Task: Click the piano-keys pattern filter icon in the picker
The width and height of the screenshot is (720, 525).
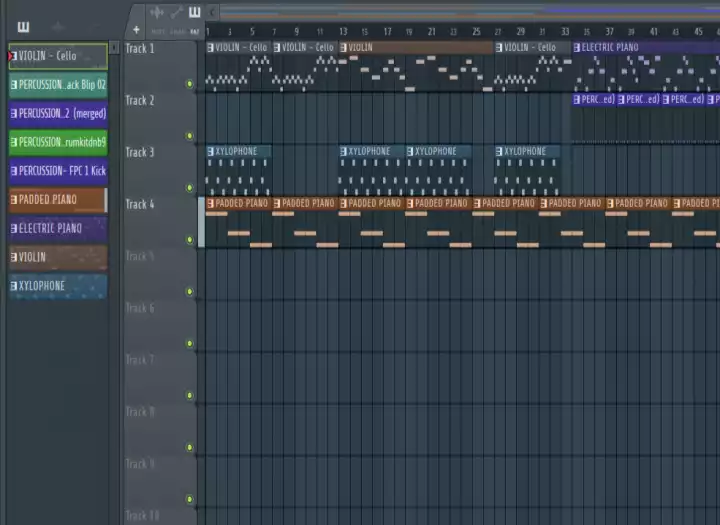Action: click(23, 27)
